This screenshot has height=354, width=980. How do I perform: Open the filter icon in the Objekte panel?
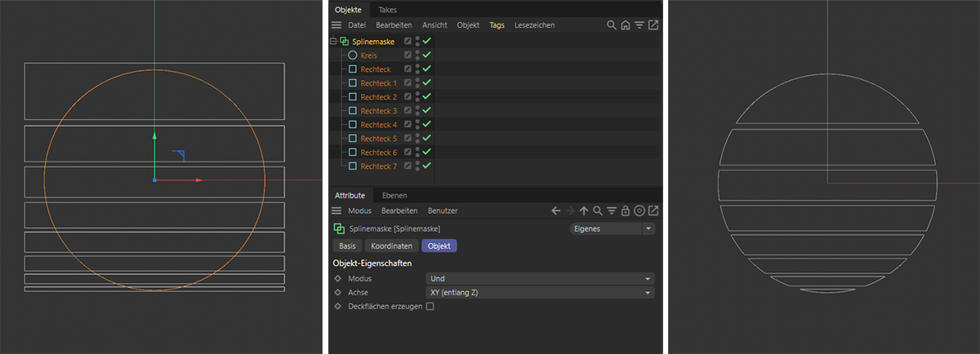coord(639,25)
